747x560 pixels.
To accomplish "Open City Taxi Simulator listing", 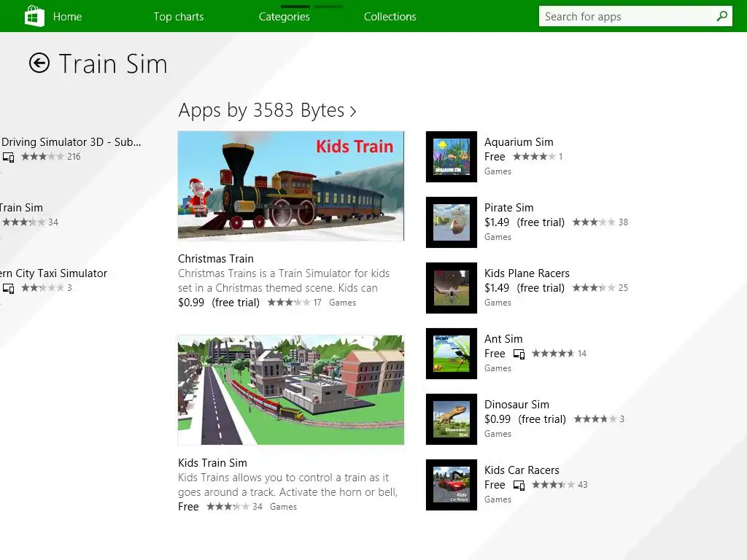I will pyautogui.click(x=53, y=273).
